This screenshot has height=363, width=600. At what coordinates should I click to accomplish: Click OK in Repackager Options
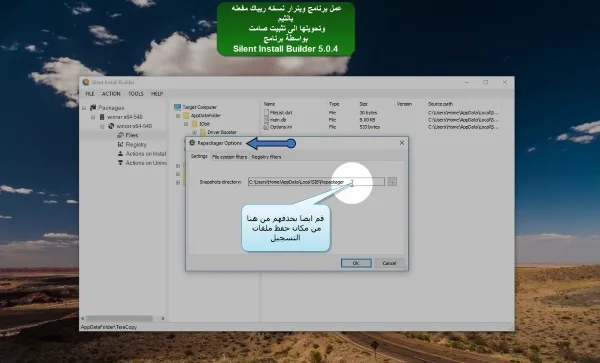[x=356, y=263]
